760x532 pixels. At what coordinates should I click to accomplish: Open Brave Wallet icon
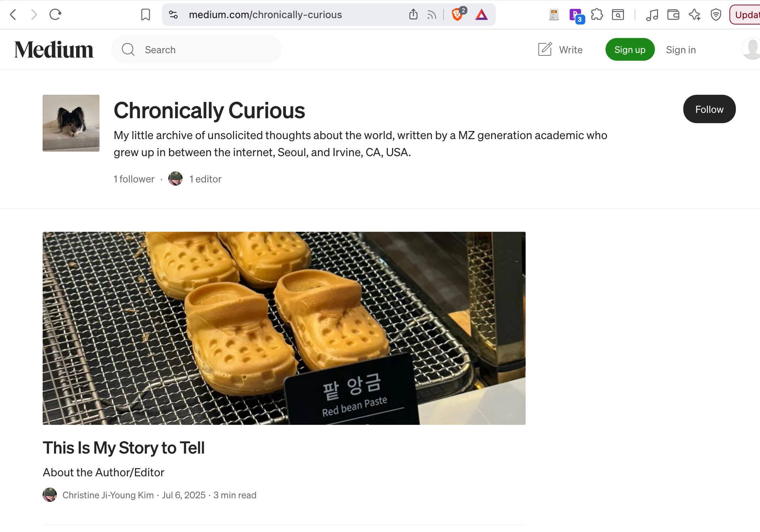click(673, 15)
